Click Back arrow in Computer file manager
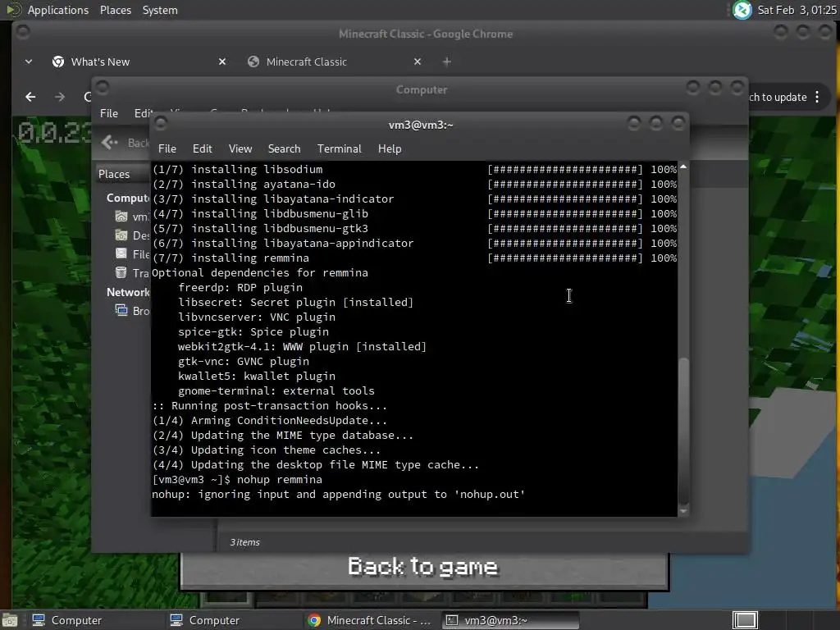 pos(109,143)
